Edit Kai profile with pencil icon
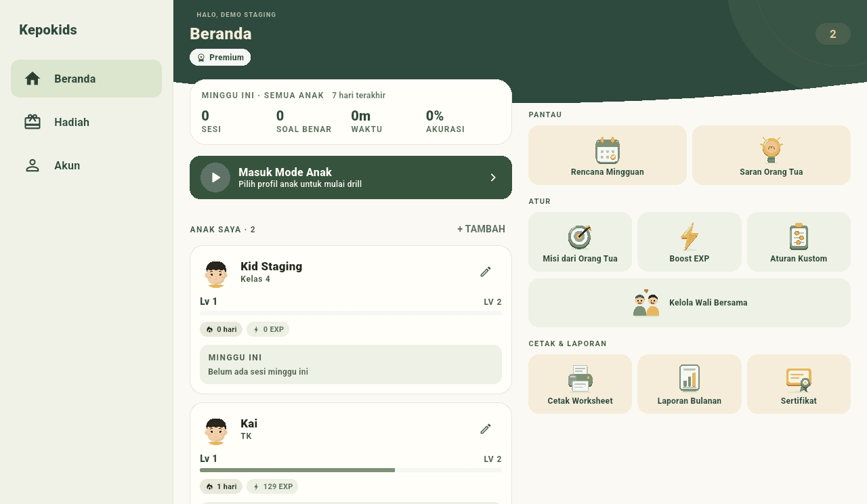The width and height of the screenshot is (867, 504). [486, 429]
